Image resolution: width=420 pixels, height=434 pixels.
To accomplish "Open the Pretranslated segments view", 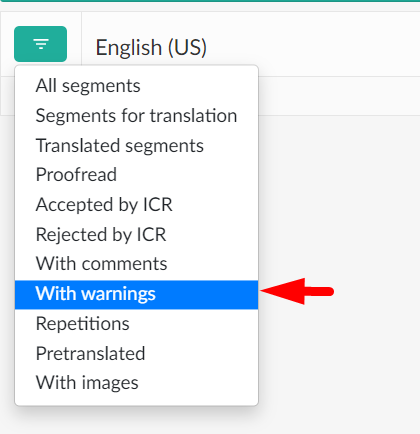I will pos(136,353).
